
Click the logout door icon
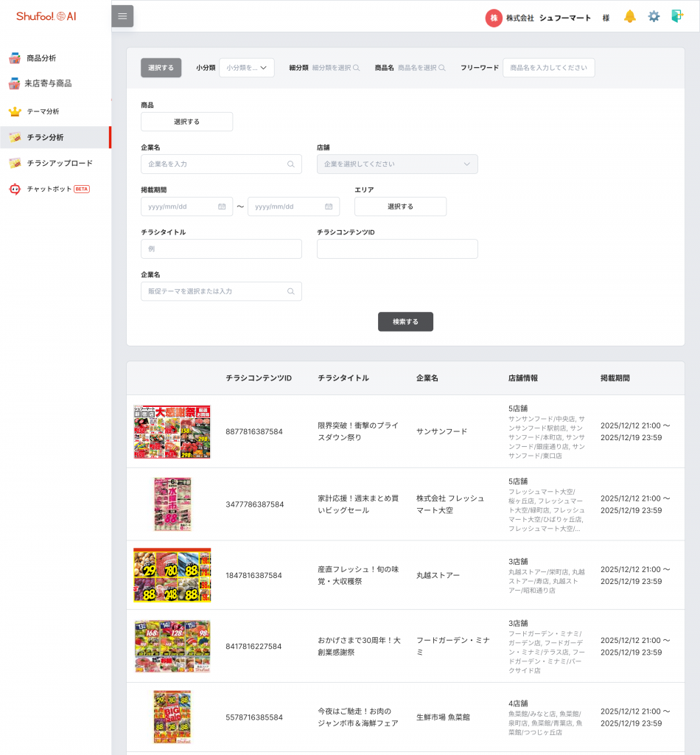(677, 16)
